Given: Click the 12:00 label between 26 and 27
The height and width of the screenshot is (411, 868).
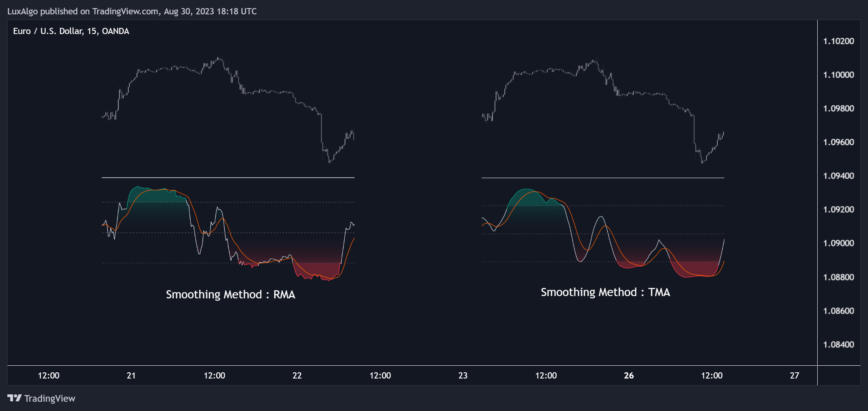Looking at the screenshot, I should [712, 375].
